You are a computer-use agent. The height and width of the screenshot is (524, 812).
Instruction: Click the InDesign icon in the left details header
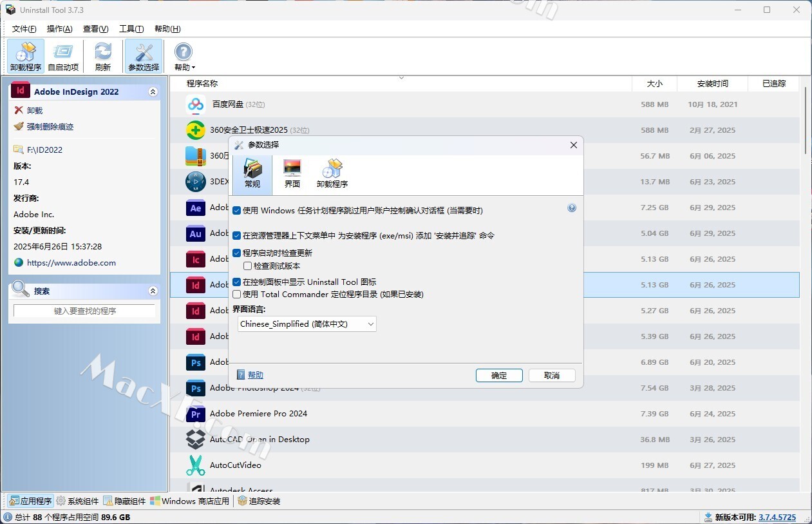(21, 91)
